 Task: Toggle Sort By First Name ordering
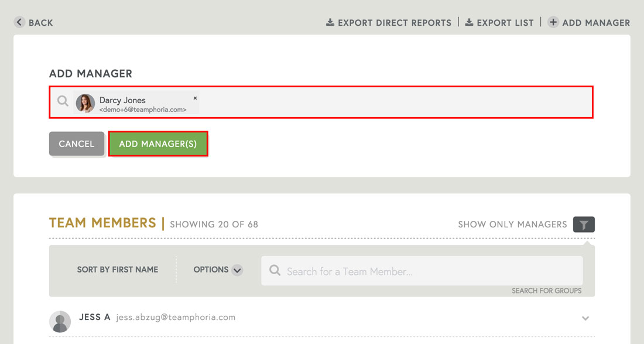click(x=117, y=270)
